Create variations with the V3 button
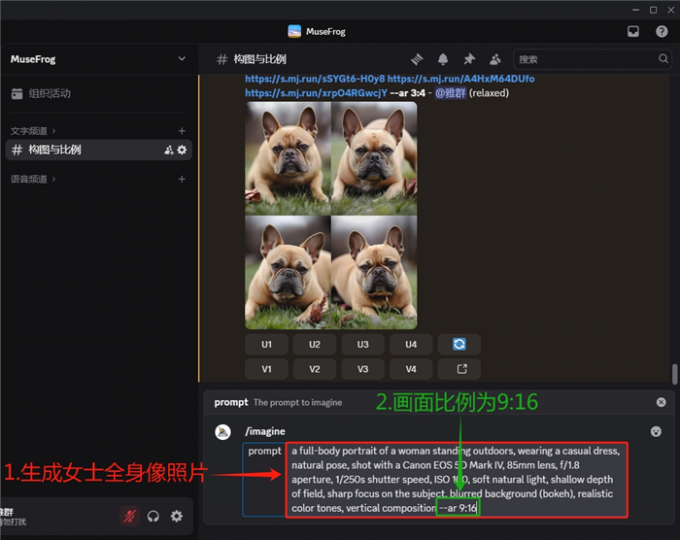 [363, 369]
